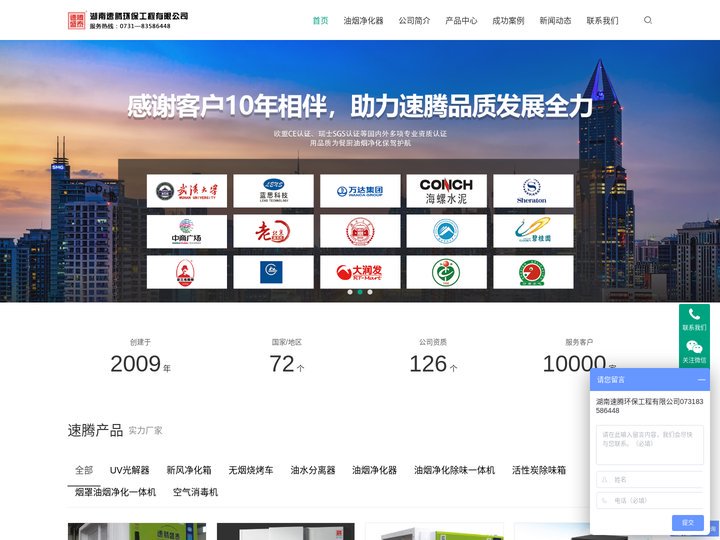Click the 电话 phone input field
Viewport: 720px width, 540px height.
[649, 501]
